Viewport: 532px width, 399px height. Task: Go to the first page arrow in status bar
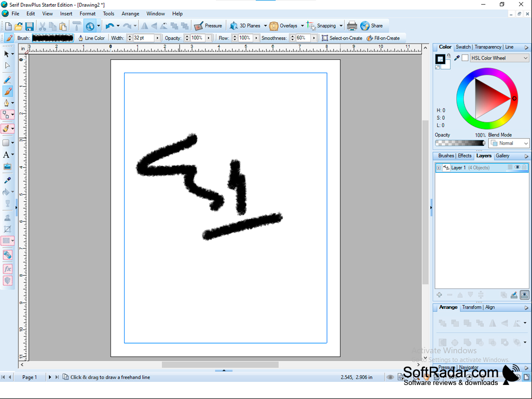pyautogui.click(x=3, y=377)
